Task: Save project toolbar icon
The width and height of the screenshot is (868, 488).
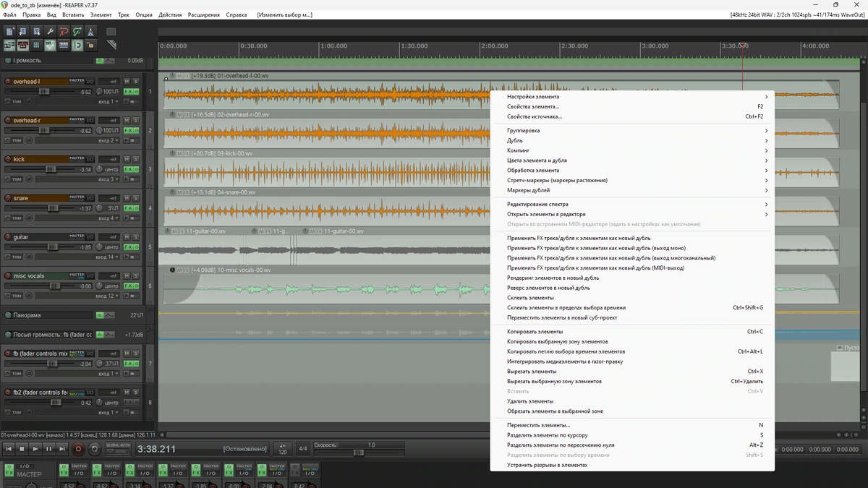Action: coord(36,32)
